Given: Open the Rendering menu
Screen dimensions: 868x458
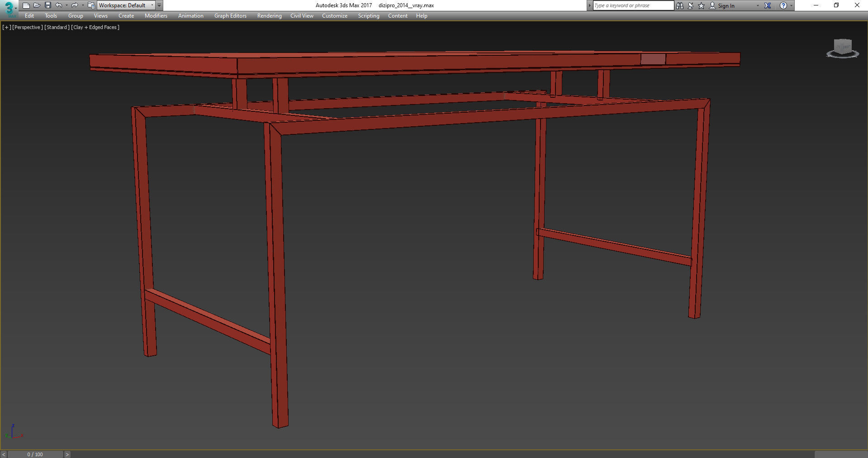Looking at the screenshot, I should [269, 16].
